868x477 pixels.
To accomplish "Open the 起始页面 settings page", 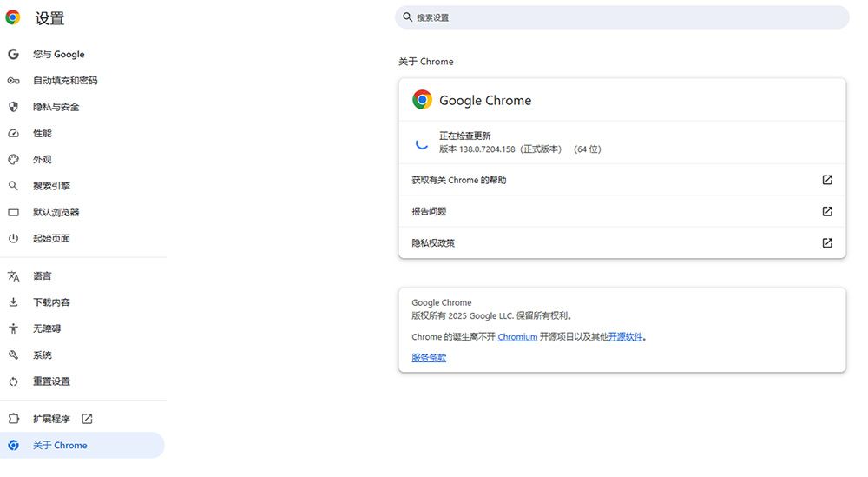I will 51,238.
